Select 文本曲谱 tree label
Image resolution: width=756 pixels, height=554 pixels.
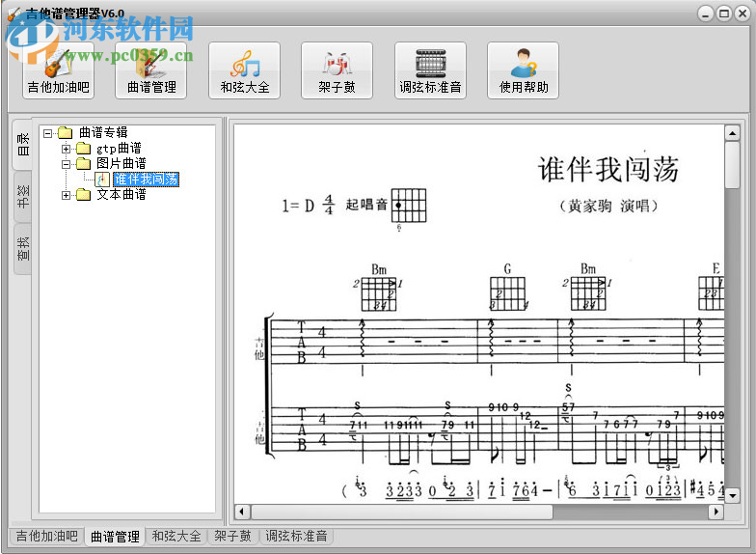121,195
